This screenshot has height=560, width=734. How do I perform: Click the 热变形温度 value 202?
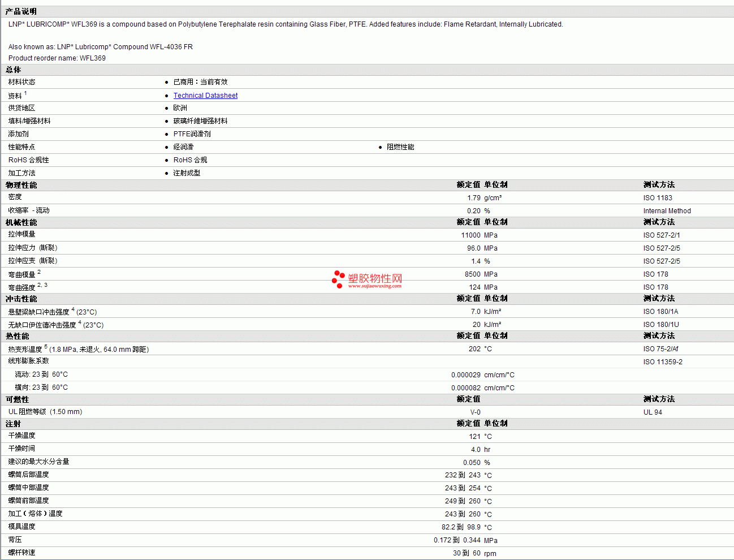(x=474, y=349)
